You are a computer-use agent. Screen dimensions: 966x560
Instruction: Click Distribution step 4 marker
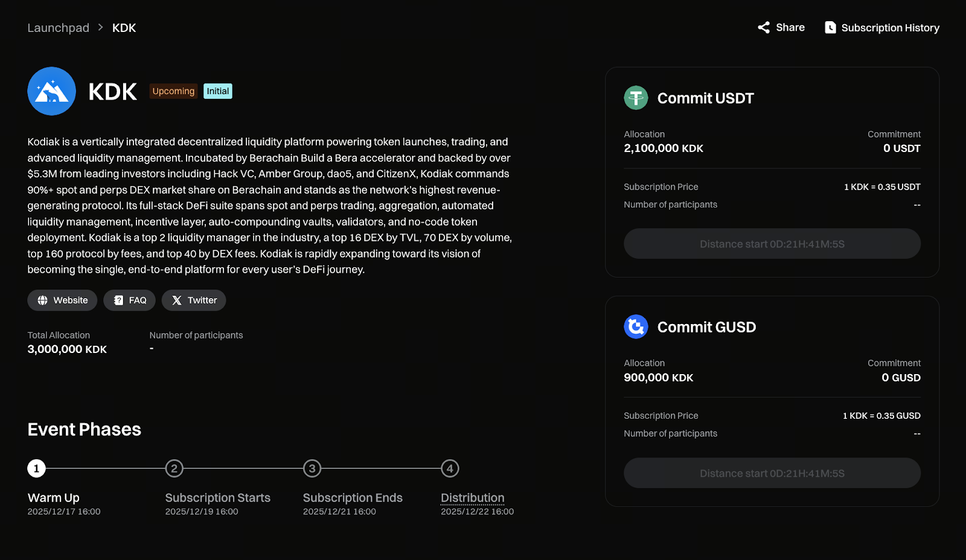click(450, 468)
